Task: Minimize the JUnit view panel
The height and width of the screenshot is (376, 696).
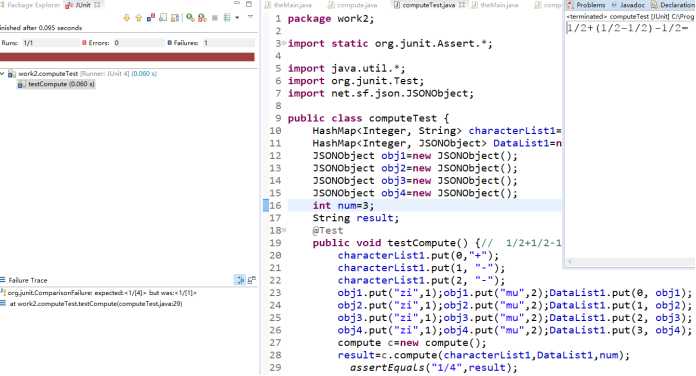Action: click(237, 3)
